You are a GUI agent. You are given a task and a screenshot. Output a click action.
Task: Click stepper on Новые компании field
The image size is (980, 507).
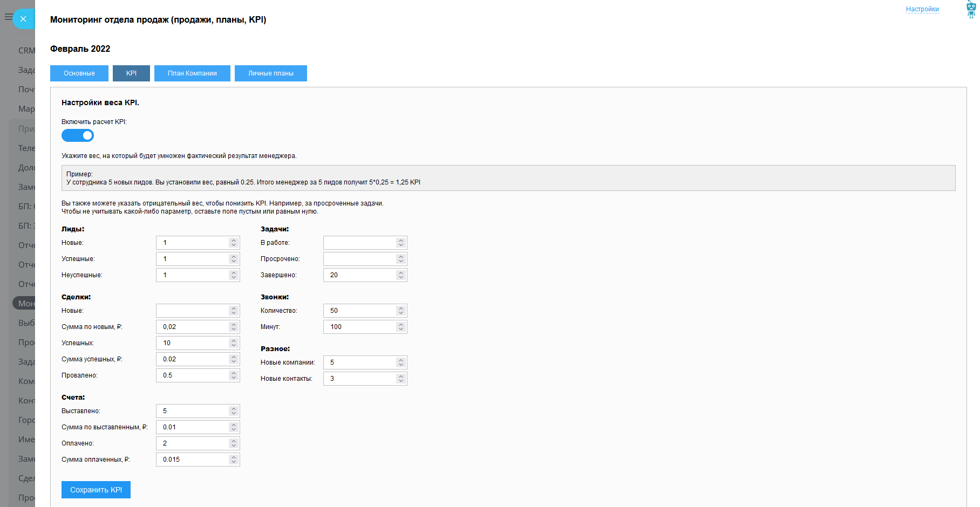point(401,362)
